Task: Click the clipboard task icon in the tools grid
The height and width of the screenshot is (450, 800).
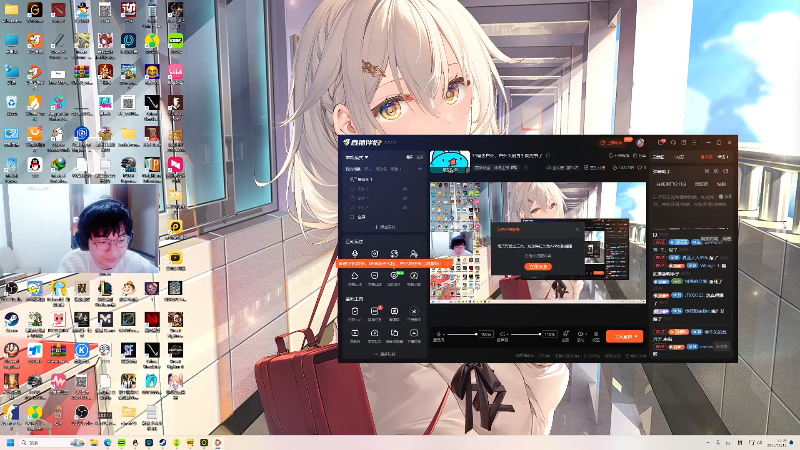Action: pyautogui.click(x=355, y=311)
